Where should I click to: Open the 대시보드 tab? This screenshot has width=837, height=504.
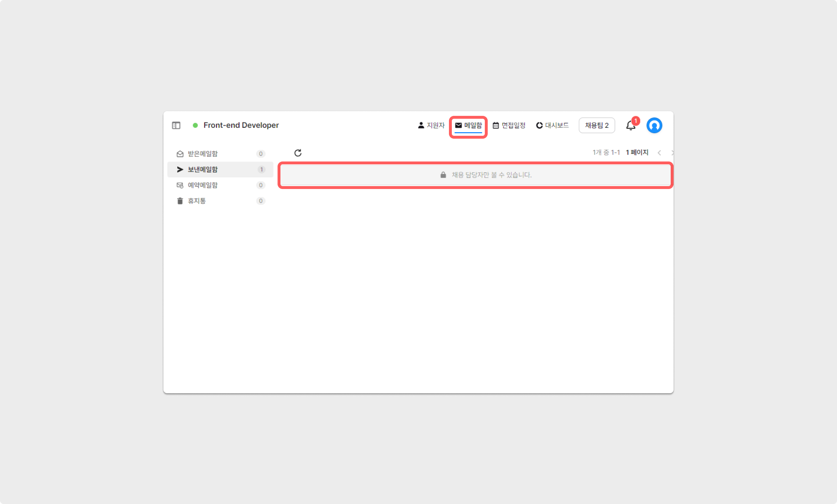click(x=553, y=125)
